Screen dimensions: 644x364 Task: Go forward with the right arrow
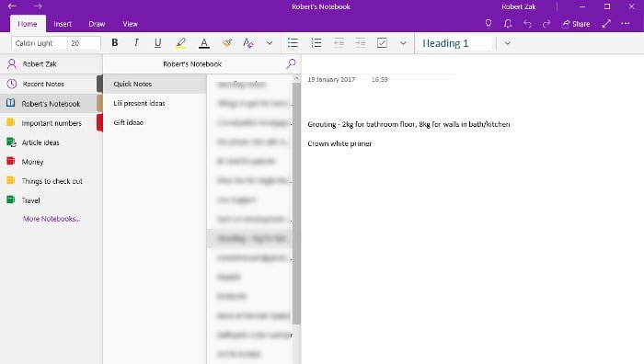38,6
